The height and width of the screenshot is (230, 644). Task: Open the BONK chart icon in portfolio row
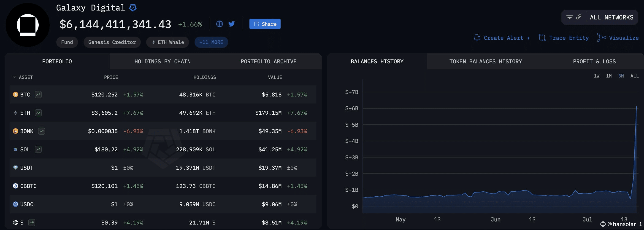pyautogui.click(x=41, y=131)
